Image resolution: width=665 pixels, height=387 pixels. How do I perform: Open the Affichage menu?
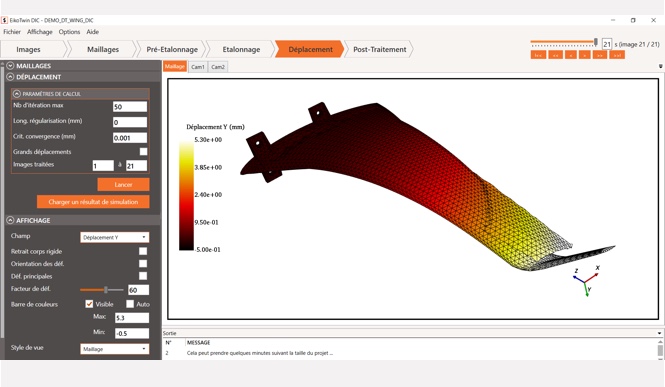[39, 32]
